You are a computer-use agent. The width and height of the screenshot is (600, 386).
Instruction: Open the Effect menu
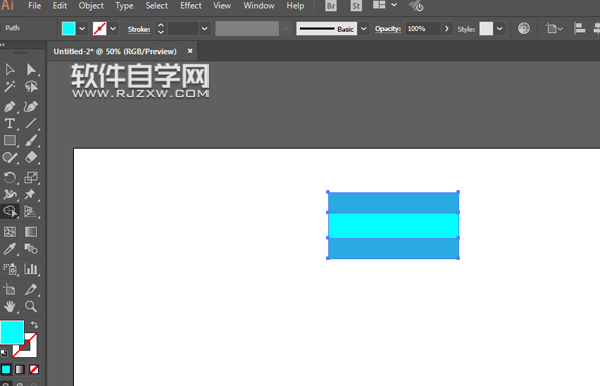click(191, 6)
